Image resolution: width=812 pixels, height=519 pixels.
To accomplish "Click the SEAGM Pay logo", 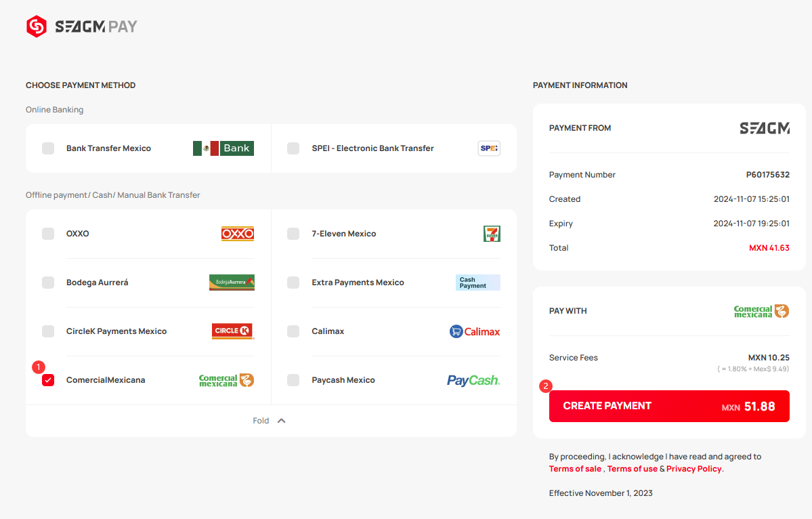I will (x=82, y=26).
